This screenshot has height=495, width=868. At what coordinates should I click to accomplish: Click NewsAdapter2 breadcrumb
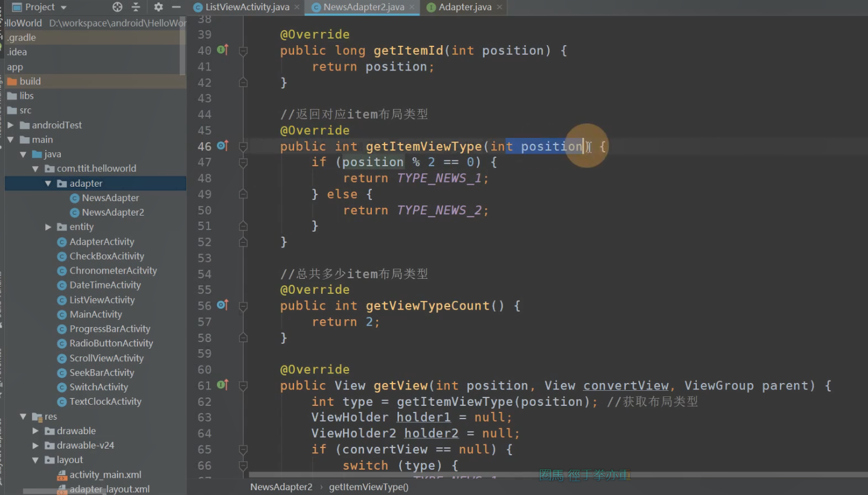pyautogui.click(x=281, y=487)
